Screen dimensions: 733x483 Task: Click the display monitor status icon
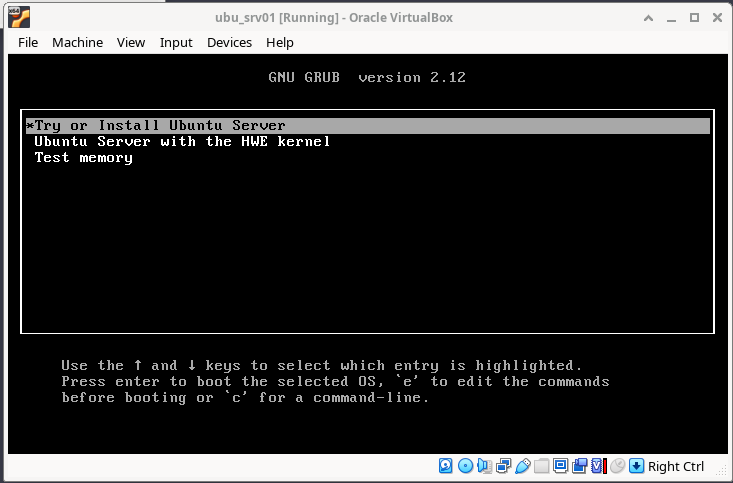[x=561, y=466]
